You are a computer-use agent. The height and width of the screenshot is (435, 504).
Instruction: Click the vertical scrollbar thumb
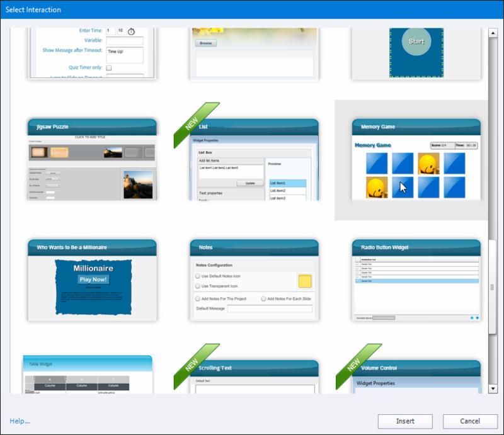(x=492, y=287)
